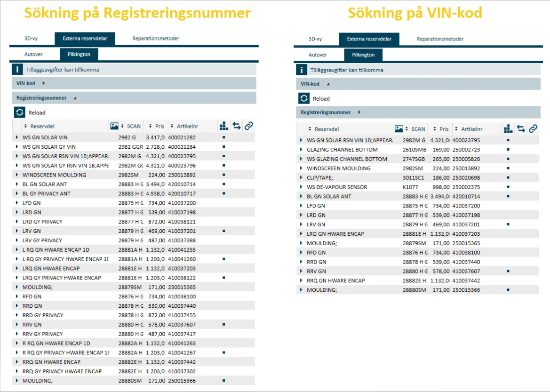
Task: Click price 2.728,00 in left table
Action: click(x=156, y=147)
